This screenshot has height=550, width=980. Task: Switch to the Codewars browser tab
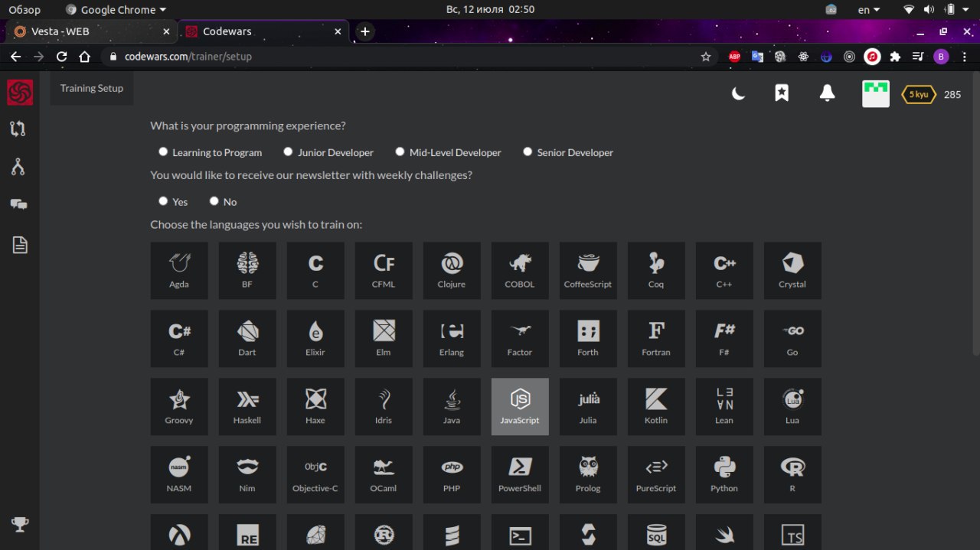pyautogui.click(x=263, y=31)
